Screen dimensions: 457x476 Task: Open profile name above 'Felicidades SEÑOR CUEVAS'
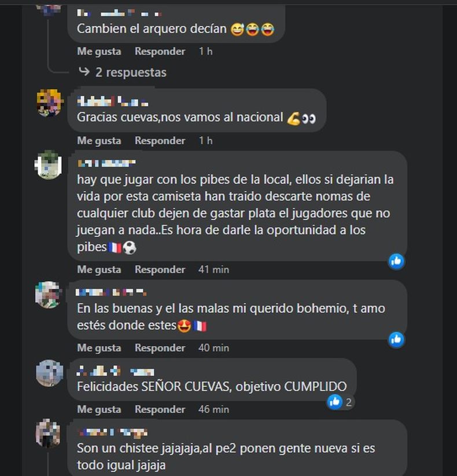click(115, 371)
